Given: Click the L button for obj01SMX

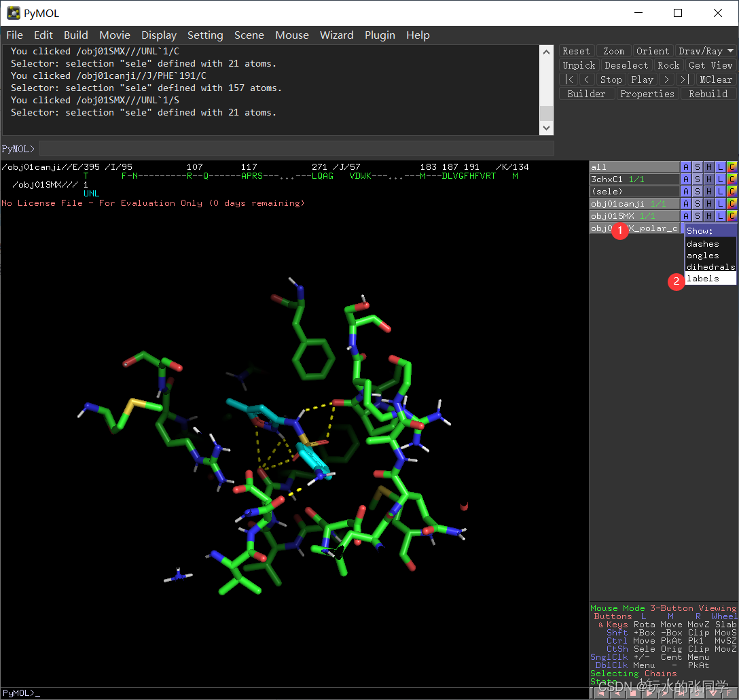Looking at the screenshot, I should click(x=720, y=216).
